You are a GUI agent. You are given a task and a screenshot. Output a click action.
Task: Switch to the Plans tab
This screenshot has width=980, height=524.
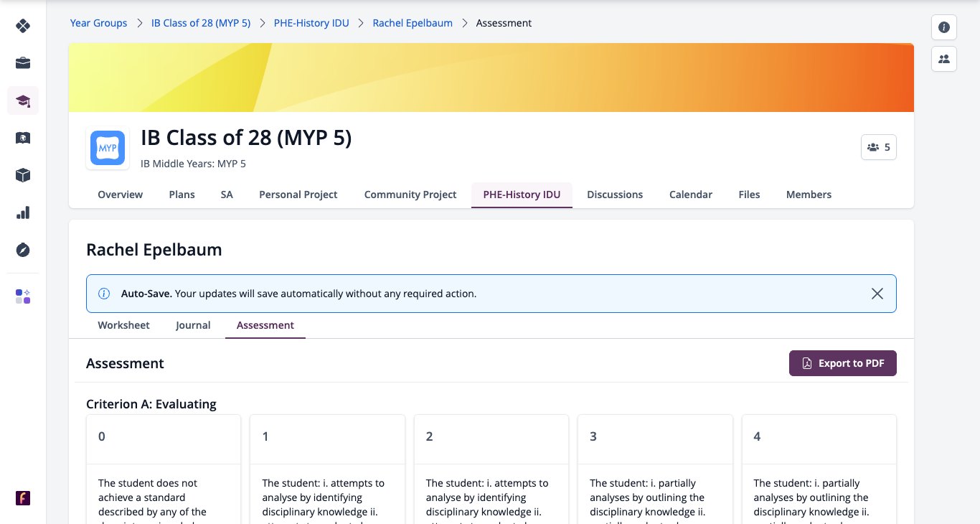(182, 195)
